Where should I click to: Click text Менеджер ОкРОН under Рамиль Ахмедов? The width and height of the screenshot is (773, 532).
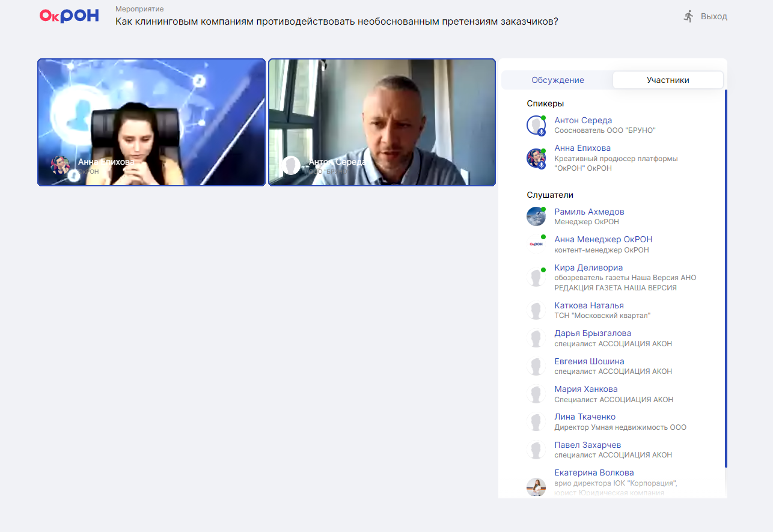click(x=587, y=222)
